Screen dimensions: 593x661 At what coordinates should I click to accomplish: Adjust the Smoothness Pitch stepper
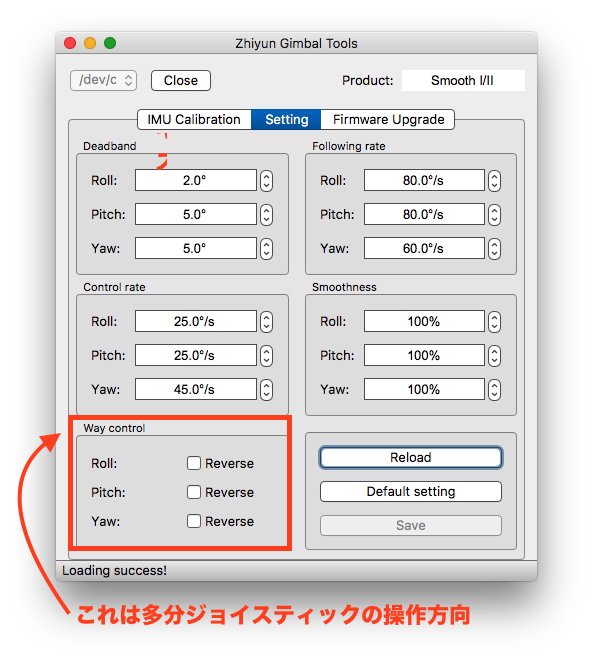[x=494, y=356]
